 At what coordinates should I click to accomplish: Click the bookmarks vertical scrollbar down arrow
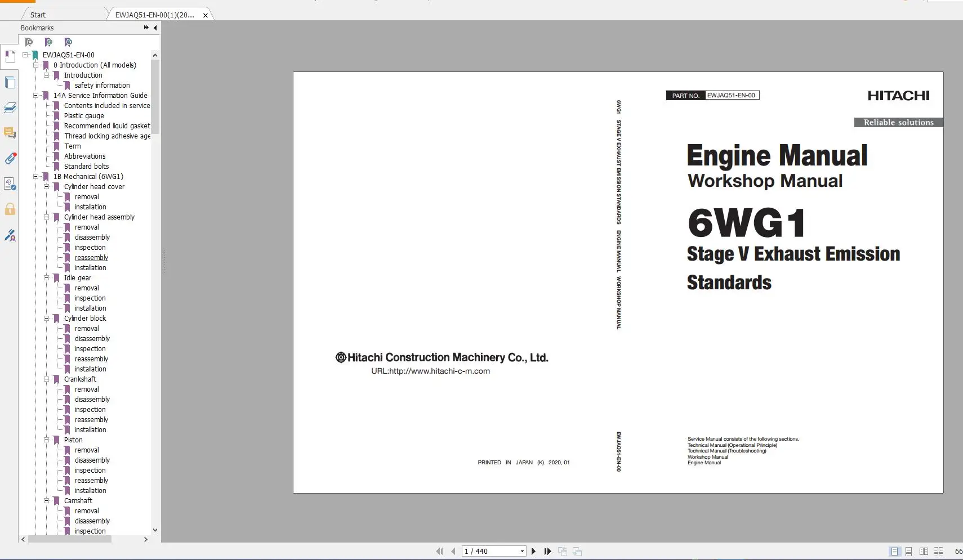coord(155,530)
